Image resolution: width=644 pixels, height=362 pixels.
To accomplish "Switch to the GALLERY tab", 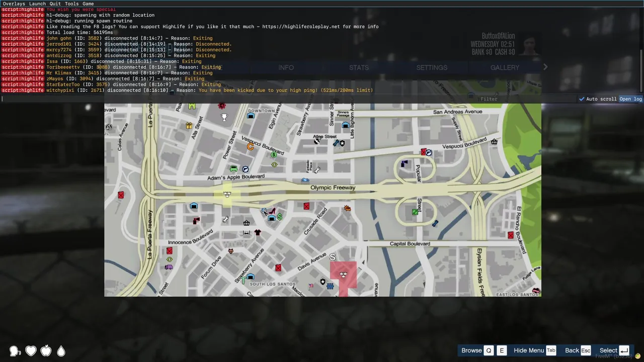I will tap(505, 67).
